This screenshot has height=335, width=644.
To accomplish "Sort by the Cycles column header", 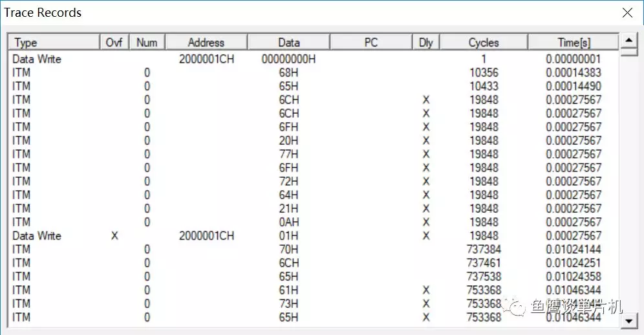I will tap(484, 42).
